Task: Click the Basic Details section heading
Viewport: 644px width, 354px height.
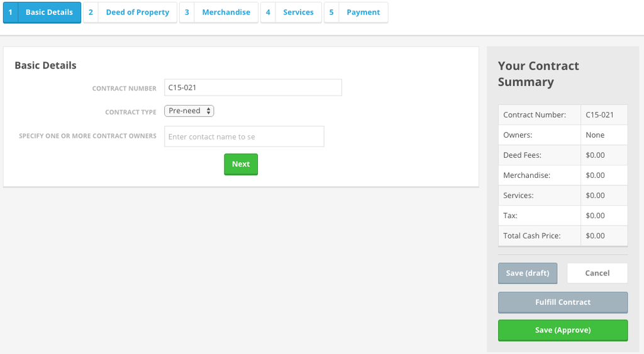Action: pyautogui.click(x=45, y=65)
